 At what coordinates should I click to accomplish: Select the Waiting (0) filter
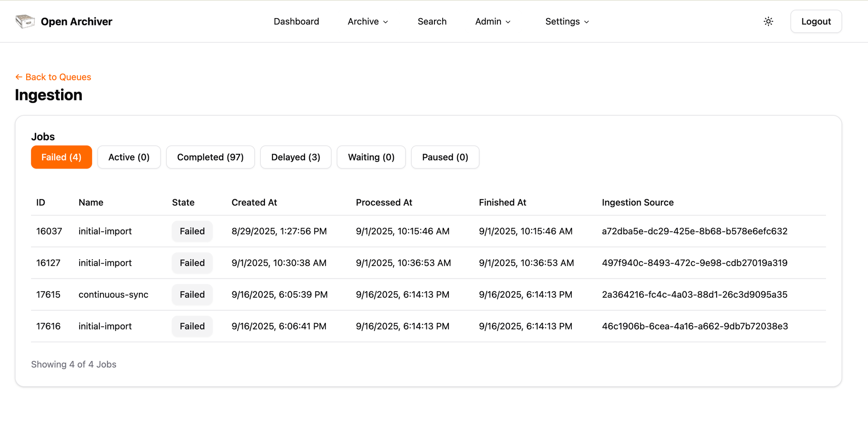[x=371, y=157]
